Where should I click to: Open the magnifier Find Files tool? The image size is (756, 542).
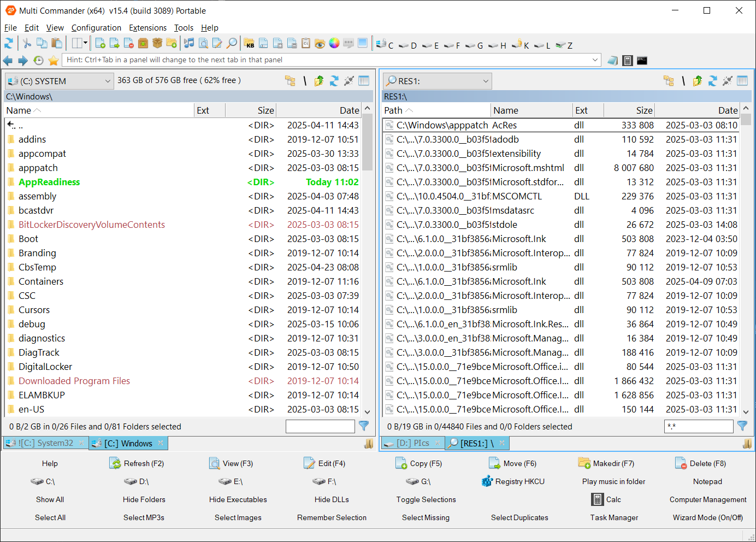point(232,43)
